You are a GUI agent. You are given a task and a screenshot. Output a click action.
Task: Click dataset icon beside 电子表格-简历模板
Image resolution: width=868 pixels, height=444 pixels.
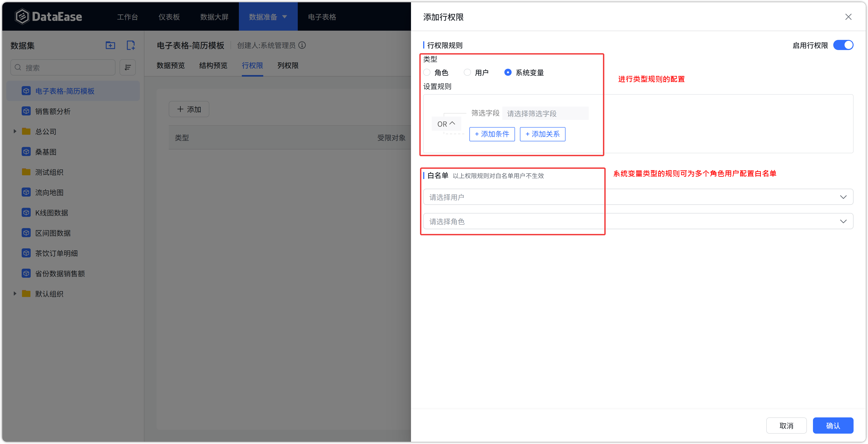26,91
